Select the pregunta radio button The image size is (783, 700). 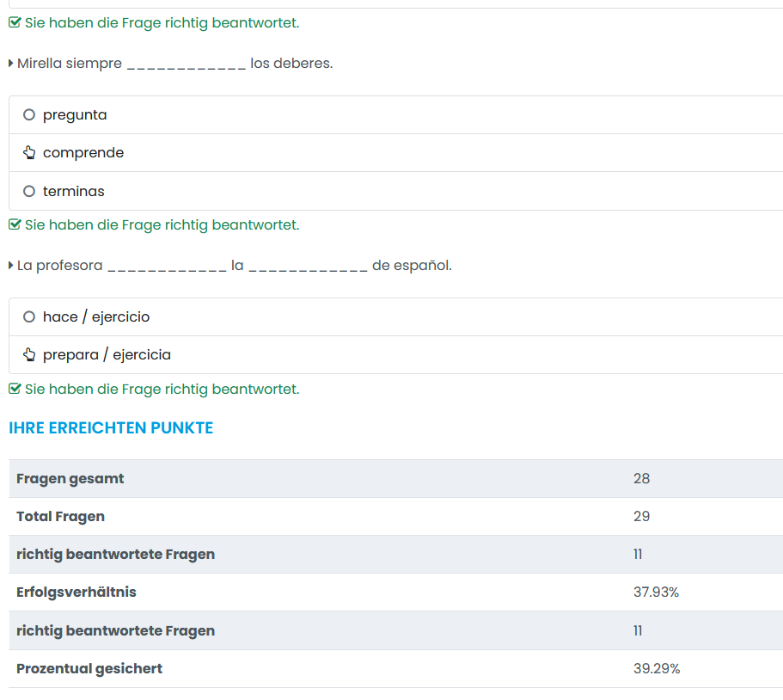coord(29,115)
